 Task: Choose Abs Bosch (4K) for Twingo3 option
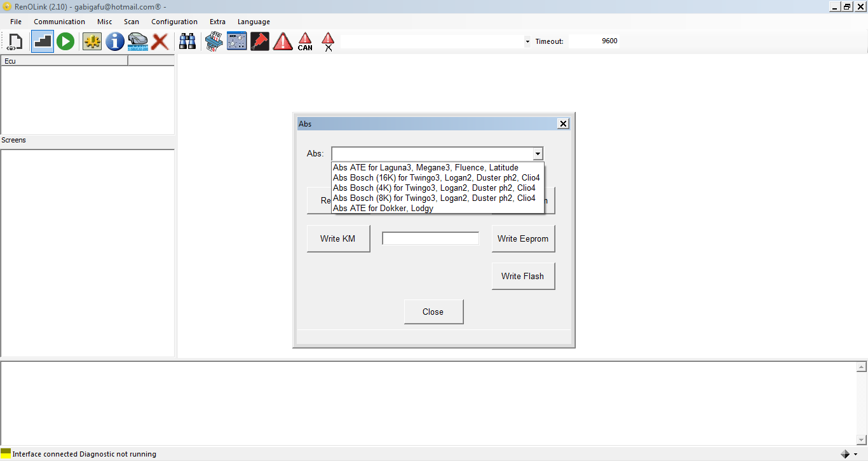pos(438,188)
